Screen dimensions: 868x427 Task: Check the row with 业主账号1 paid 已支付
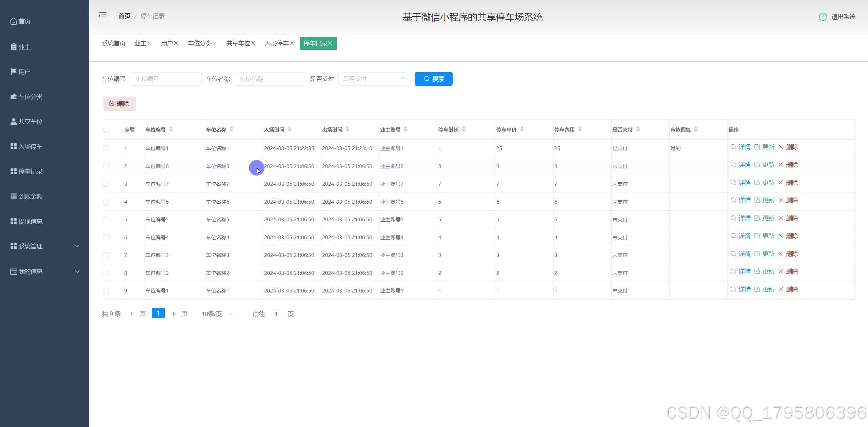click(106, 148)
